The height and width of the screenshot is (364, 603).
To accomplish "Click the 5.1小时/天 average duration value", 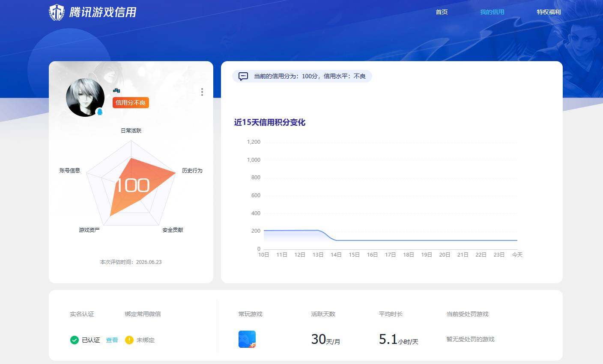I will [x=399, y=339].
